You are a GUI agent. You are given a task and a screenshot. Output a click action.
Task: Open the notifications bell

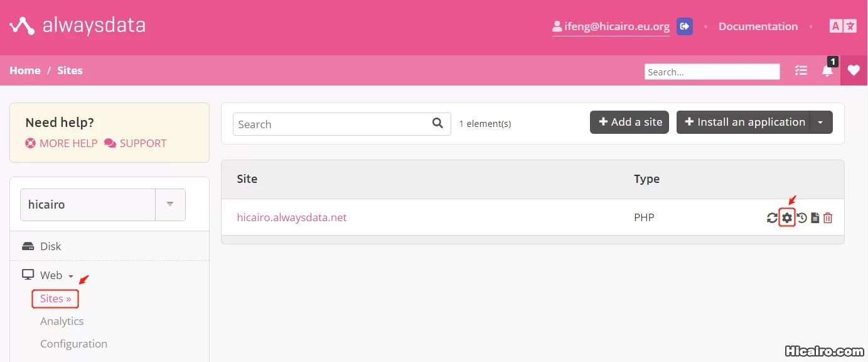[827, 70]
